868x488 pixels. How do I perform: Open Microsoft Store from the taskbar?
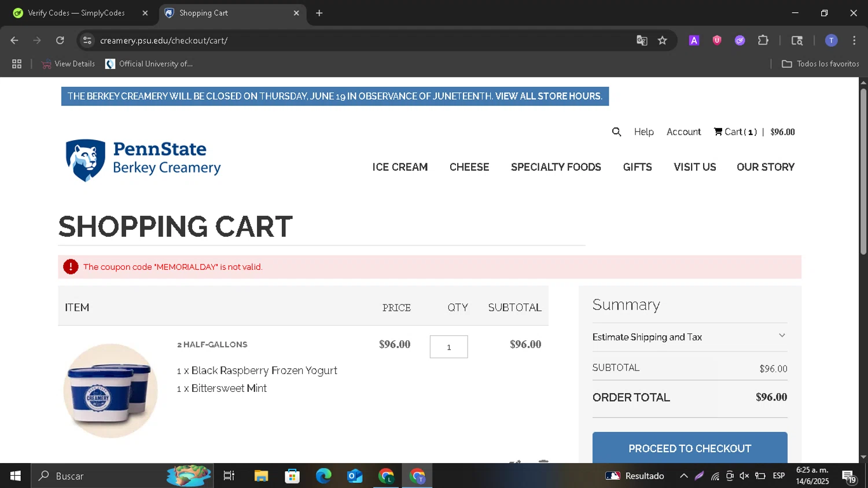point(292,476)
